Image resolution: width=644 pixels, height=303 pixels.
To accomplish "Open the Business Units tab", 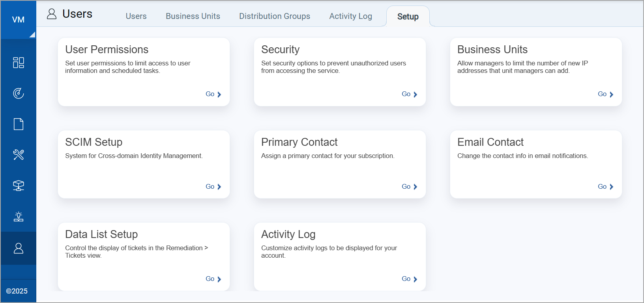I will (x=193, y=16).
